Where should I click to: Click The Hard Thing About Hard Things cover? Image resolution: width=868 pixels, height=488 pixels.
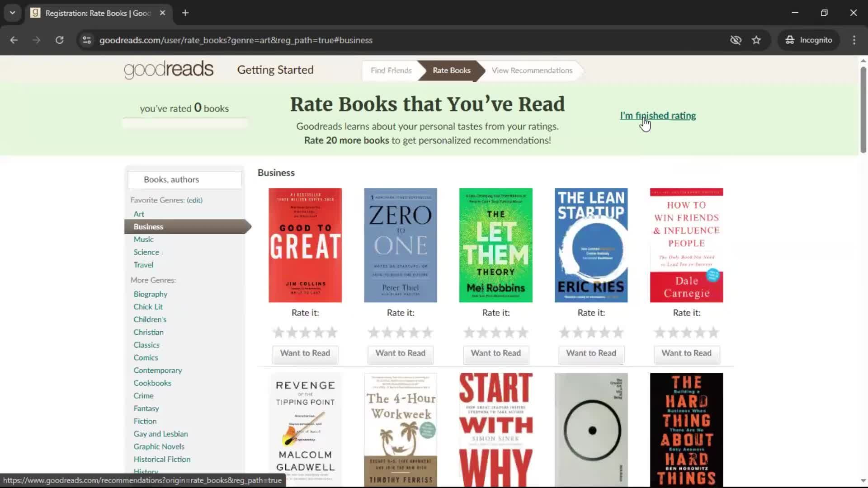click(x=687, y=430)
